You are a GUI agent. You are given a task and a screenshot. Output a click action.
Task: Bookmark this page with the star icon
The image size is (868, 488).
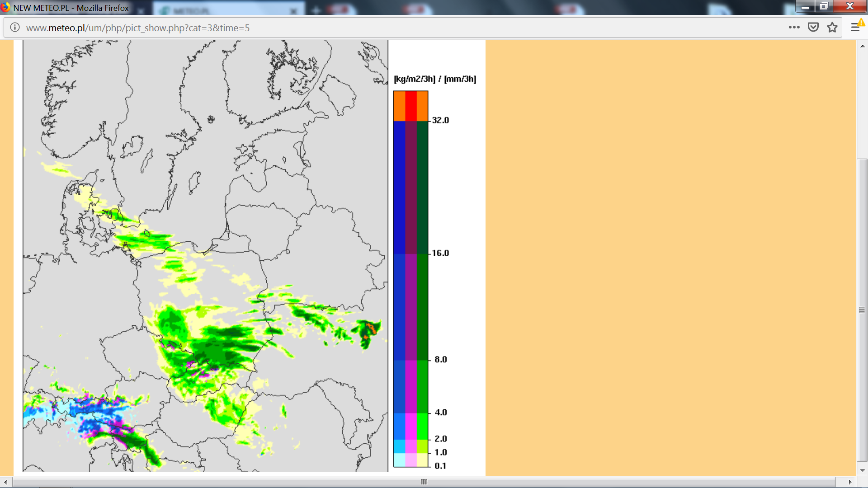[x=832, y=28]
